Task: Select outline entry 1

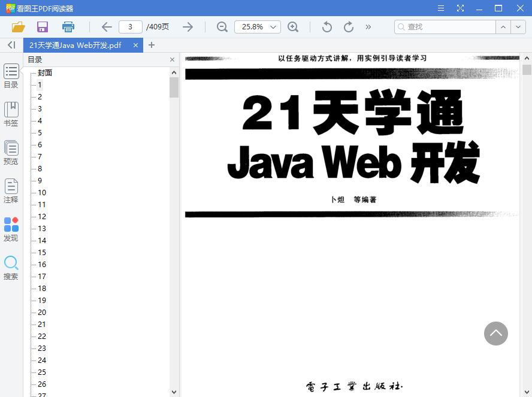Action: [40, 85]
